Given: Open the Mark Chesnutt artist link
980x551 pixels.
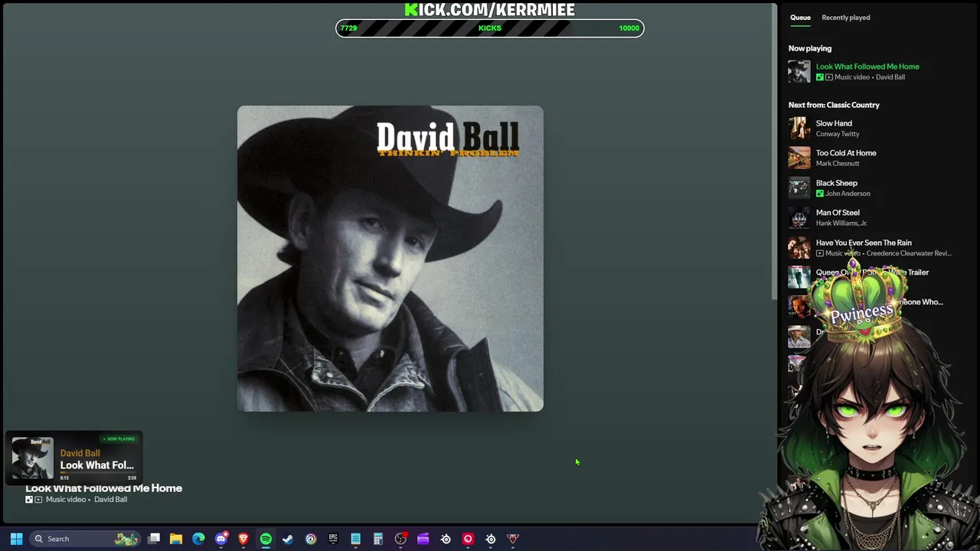Looking at the screenshot, I should (x=838, y=164).
